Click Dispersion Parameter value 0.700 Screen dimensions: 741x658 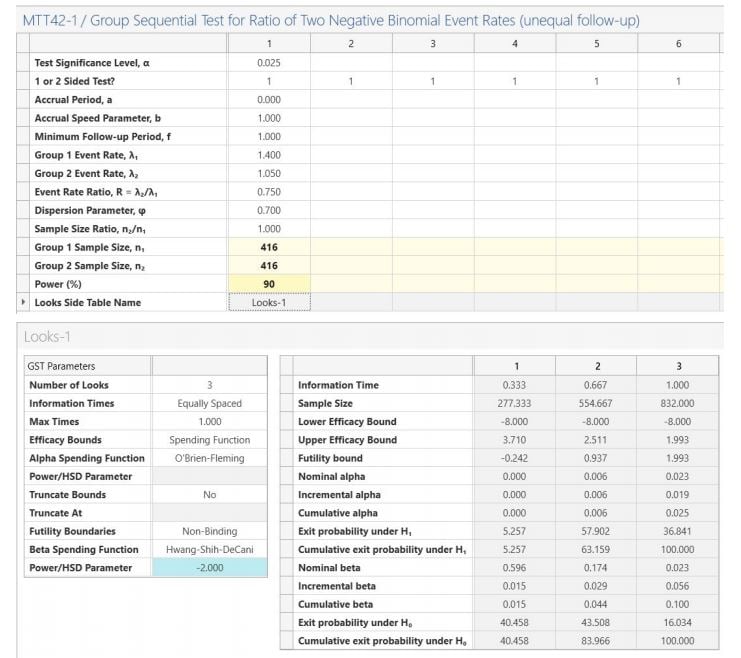(269, 210)
